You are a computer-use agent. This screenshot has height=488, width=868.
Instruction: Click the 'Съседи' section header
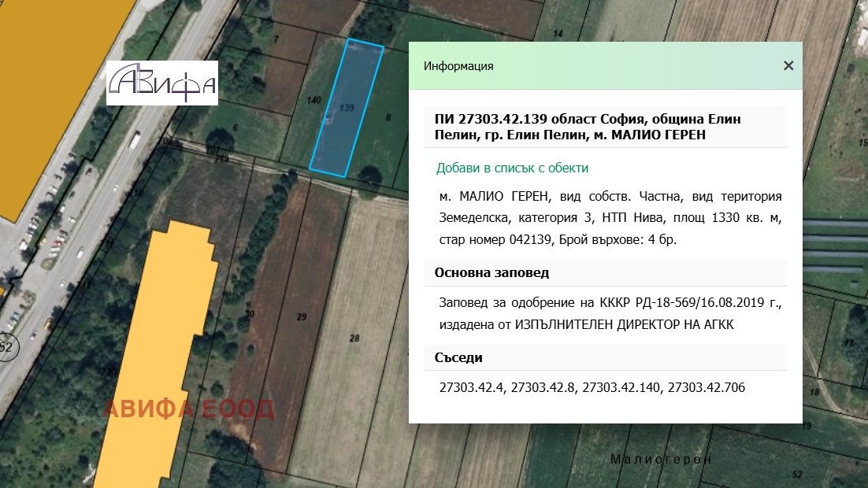point(606,358)
